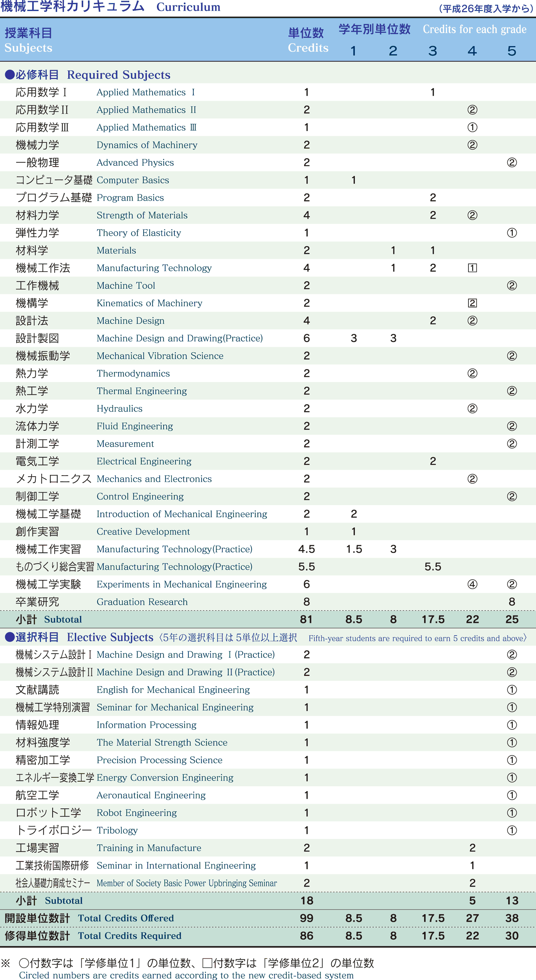Click the Japanese subject name '設計製図'
The height and width of the screenshot is (980, 536).
[x=37, y=338]
